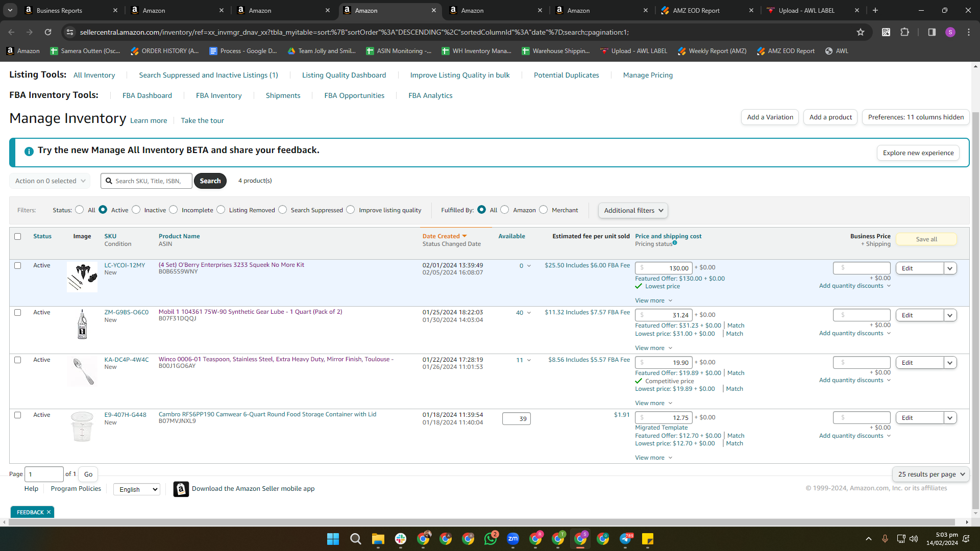The width and height of the screenshot is (980, 551).
Task: Bookmark this page with the star icon
Action: click(x=861, y=32)
